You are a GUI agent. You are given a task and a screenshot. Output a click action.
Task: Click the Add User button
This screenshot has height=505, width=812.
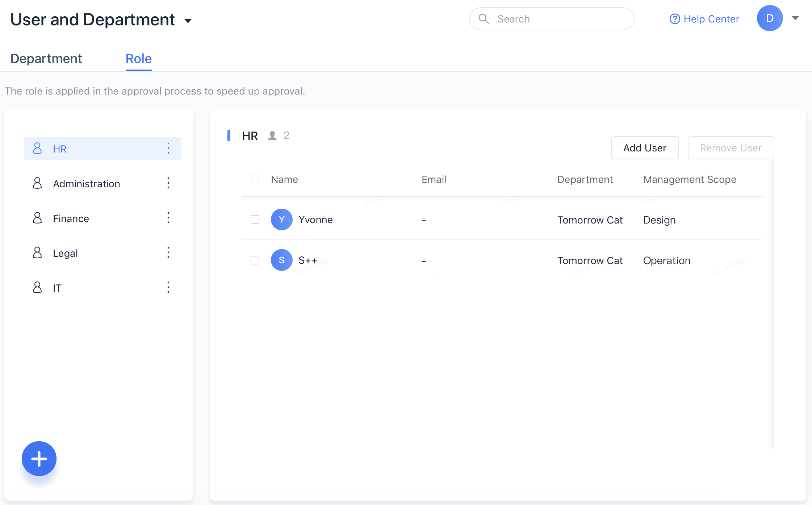tap(645, 148)
